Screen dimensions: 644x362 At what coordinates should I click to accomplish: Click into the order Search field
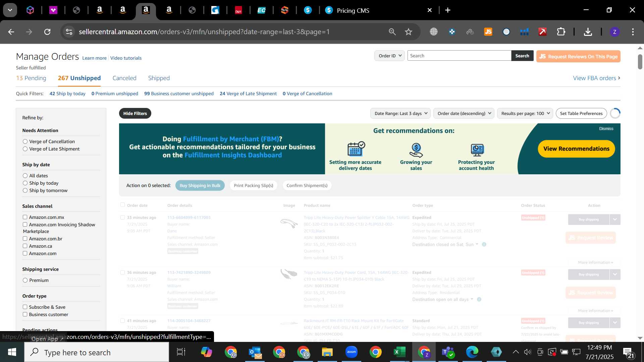pos(459,56)
